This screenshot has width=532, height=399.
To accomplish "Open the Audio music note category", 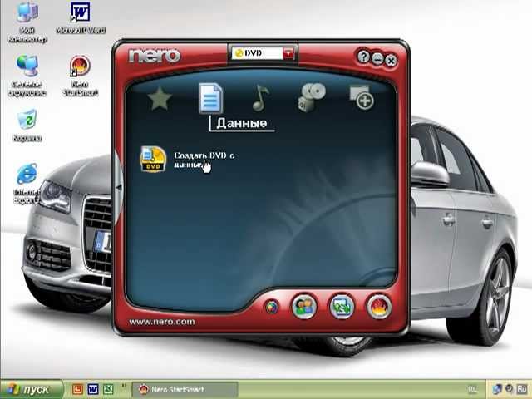I will 260,98.
